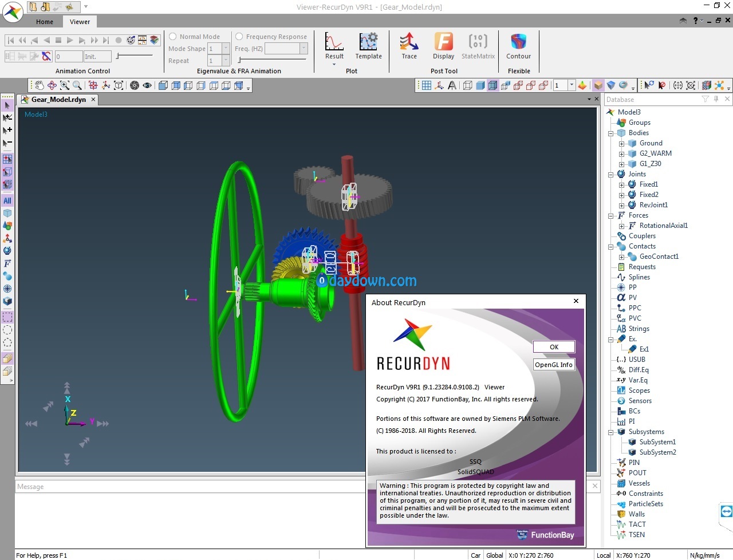
Task: Click the database filter funnel icon
Action: [706, 99]
